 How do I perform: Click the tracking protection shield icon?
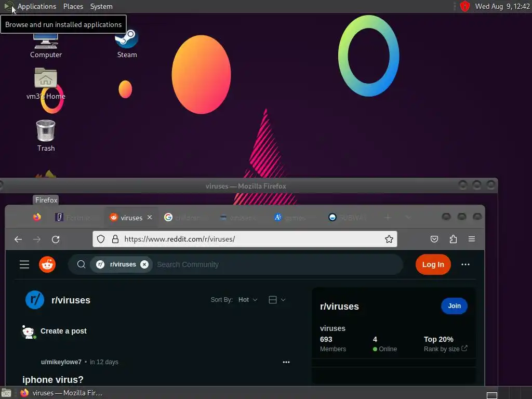coord(101,239)
